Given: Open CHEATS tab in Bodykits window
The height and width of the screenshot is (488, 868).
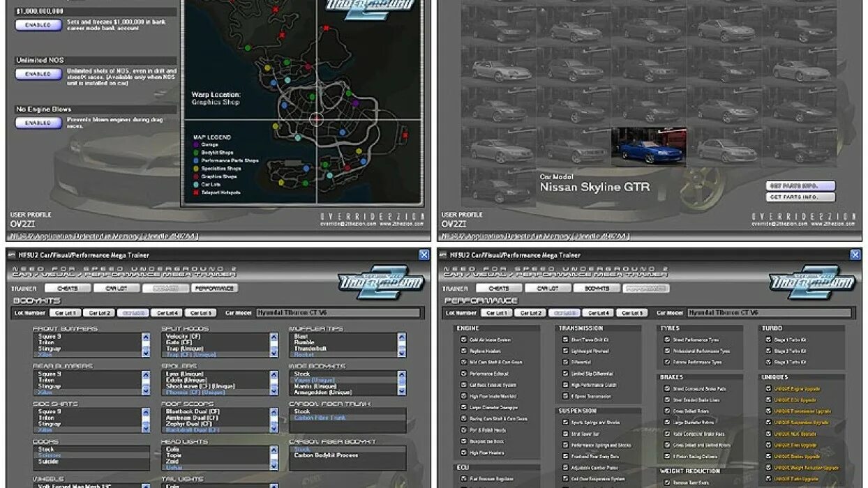Looking at the screenshot, I should click(x=68, y=288).
